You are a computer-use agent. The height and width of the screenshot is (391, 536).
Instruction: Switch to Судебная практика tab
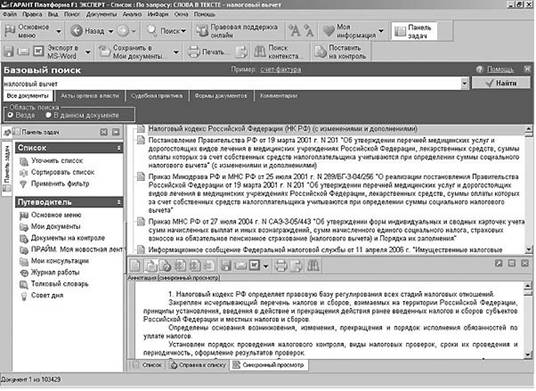pos(157,96)
